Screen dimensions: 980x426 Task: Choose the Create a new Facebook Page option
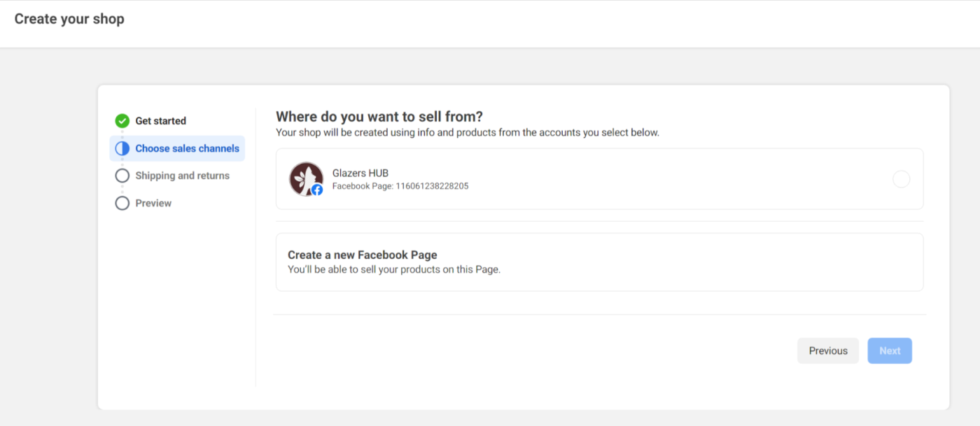(x=599, y=262)
